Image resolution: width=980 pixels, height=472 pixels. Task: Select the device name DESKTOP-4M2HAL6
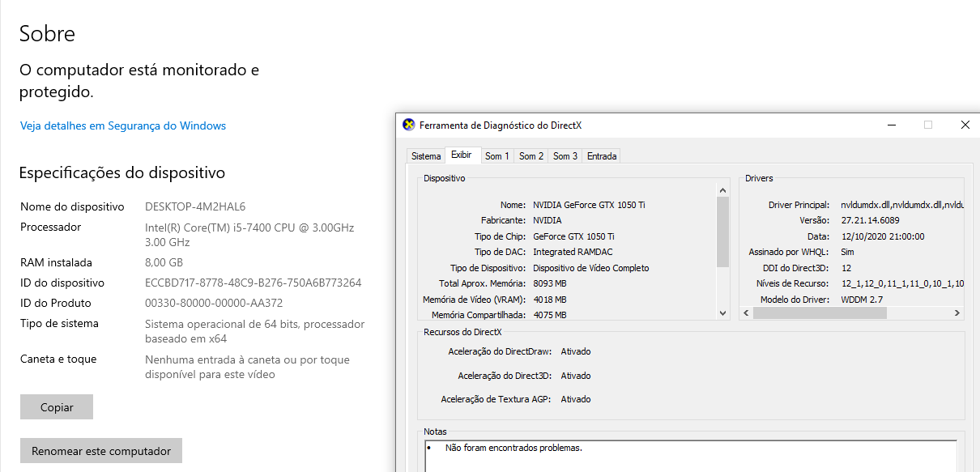pyautogui.click(x=195, y=206)
